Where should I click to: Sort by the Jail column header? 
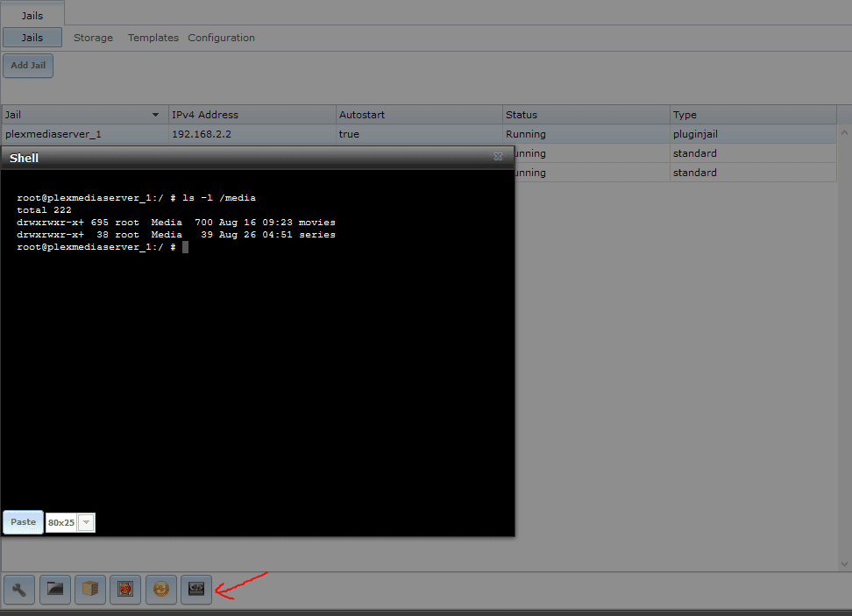tap(85, 115)
